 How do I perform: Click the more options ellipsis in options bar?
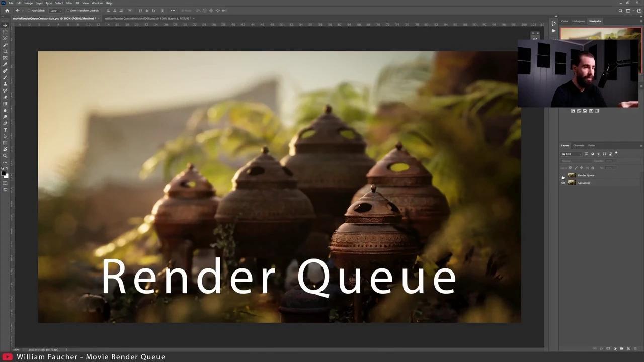coord(173,10)
